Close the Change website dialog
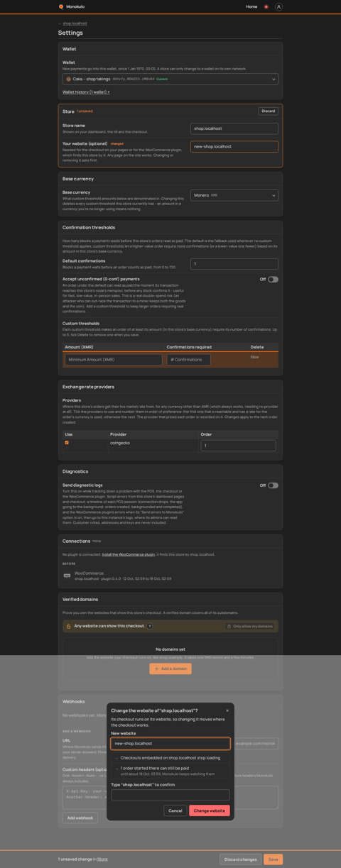The width and height of the screenshot is (341, 868). [x=227, y=710]
